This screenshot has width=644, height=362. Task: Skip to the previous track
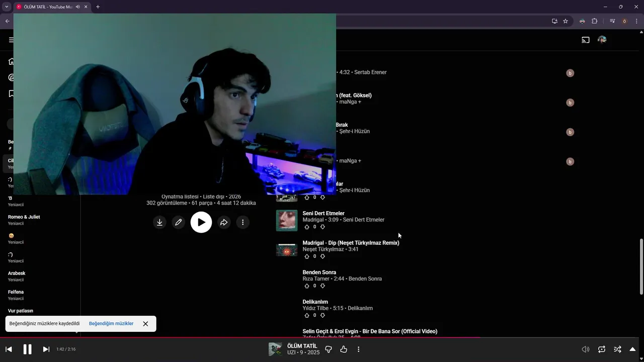[9, 349]
